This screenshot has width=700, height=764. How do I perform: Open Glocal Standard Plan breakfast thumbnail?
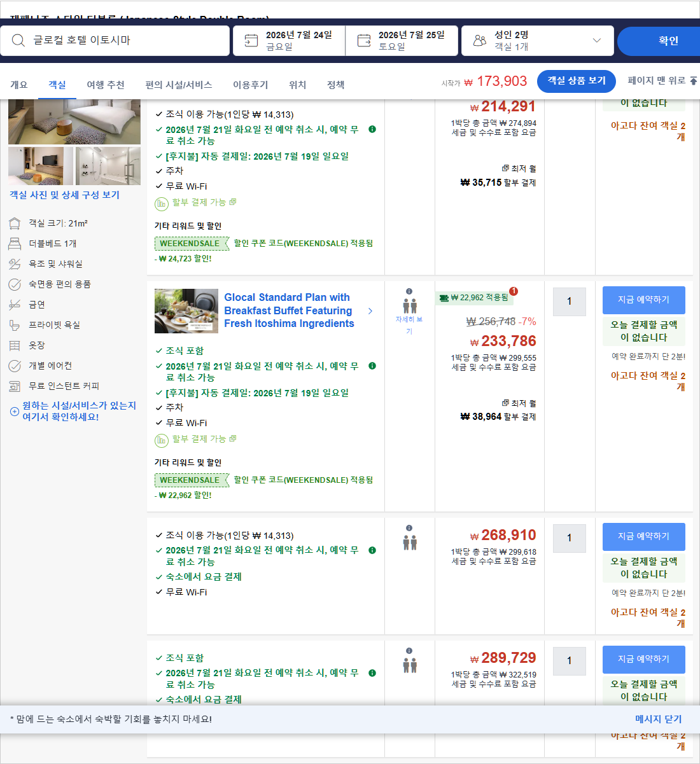click(x=186, y=311)
